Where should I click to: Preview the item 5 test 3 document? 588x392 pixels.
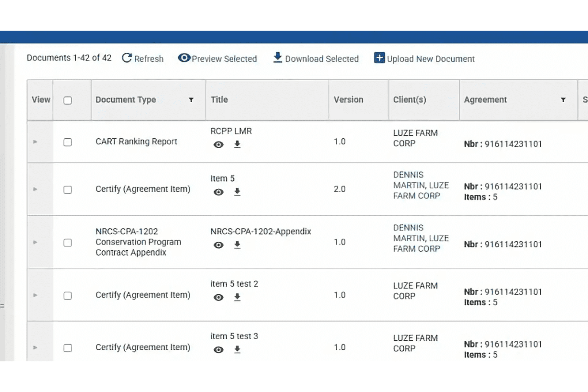(218, 350)
